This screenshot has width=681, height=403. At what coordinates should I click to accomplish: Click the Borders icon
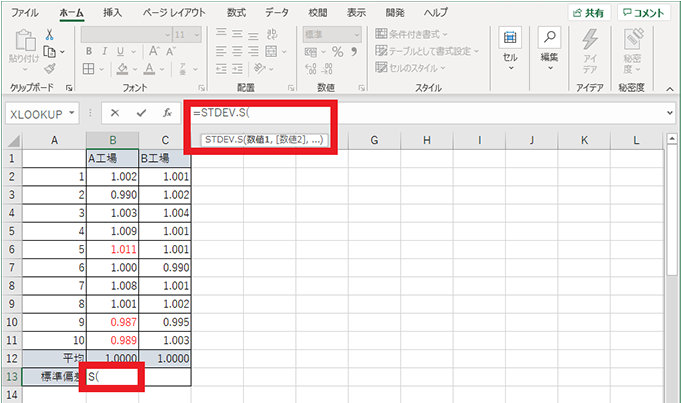click(89, 69)
